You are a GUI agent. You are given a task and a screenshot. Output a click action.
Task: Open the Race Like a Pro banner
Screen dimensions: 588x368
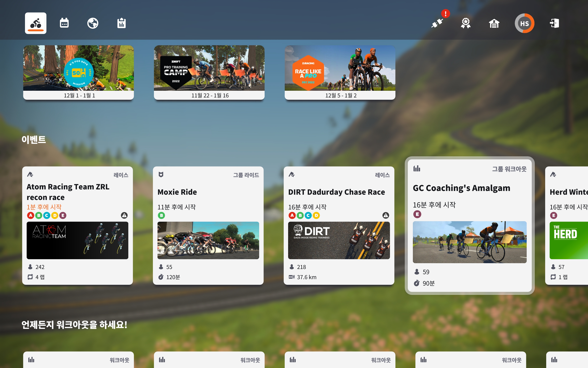(x=340, y=72)
